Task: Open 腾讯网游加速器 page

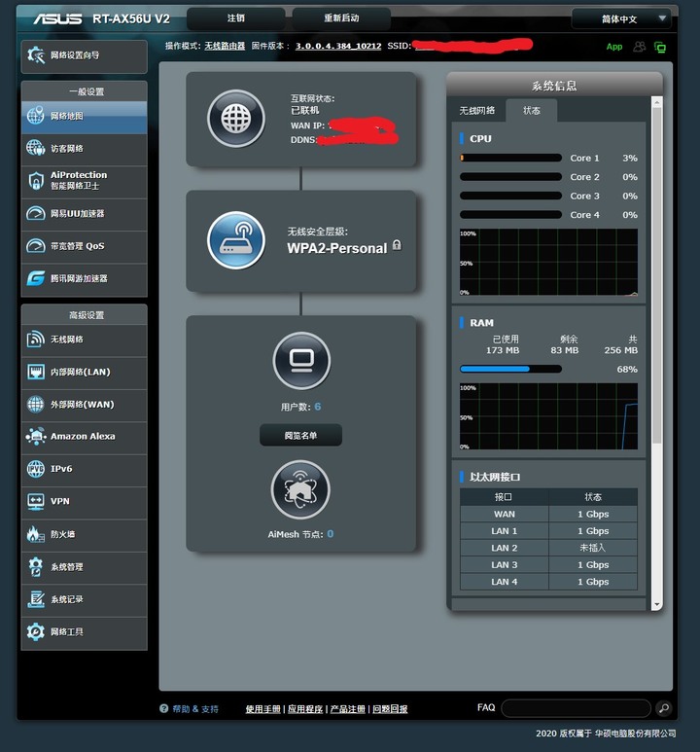Action: pos(84,279)
